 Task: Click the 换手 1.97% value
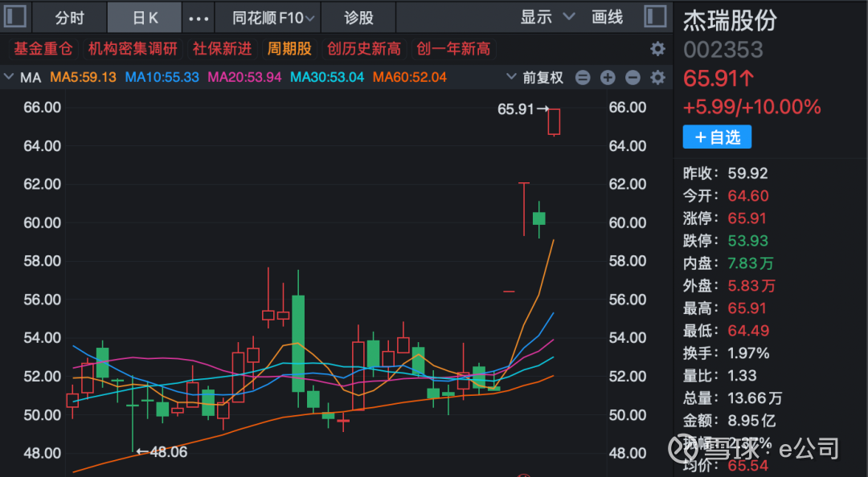[748, 353]
